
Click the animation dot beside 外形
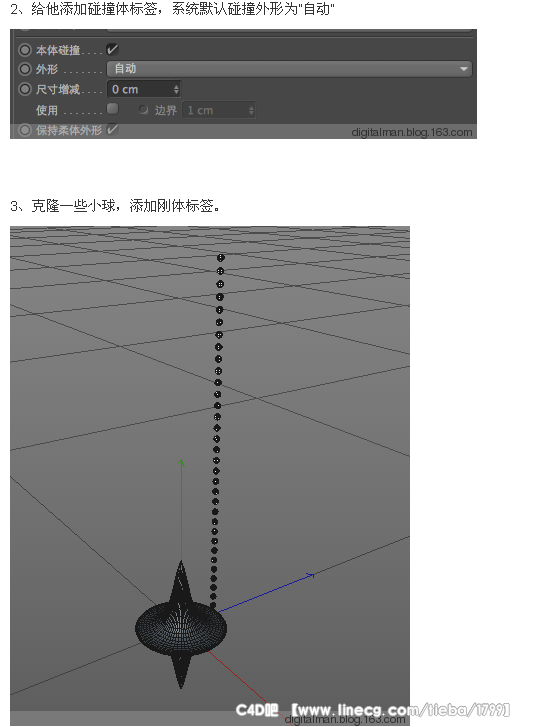25,69
